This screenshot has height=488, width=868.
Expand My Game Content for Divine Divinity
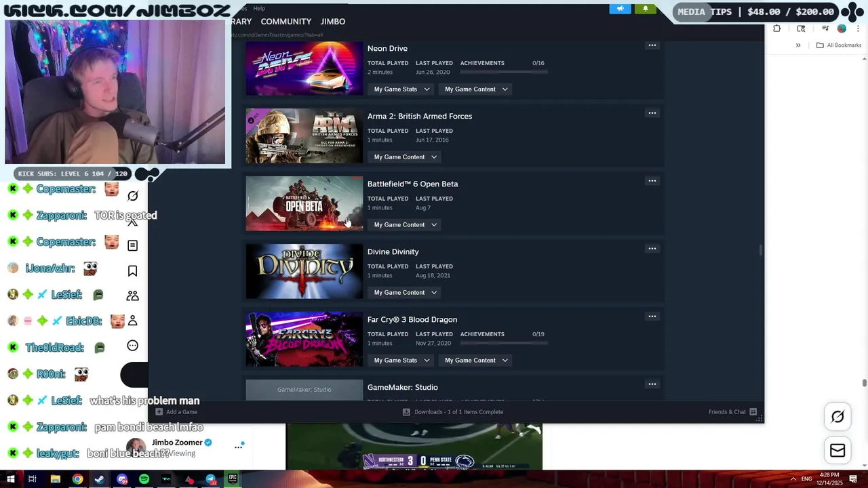coord(406,292)
